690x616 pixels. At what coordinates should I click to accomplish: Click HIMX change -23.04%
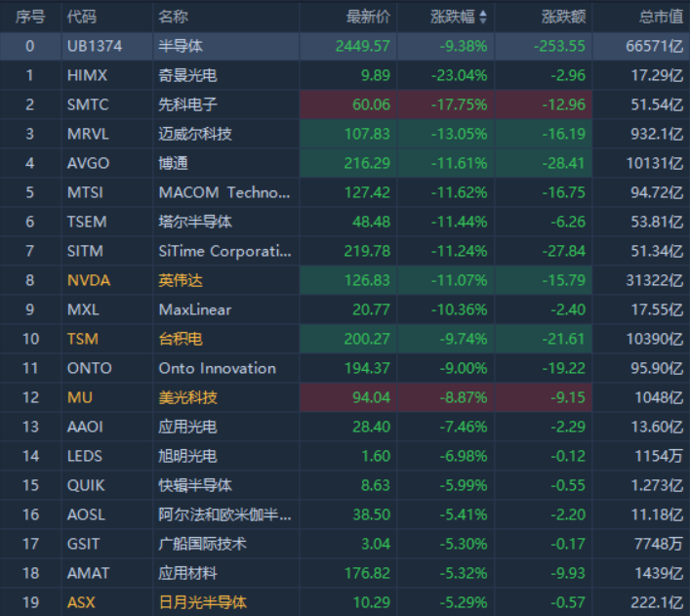[459, 75]
